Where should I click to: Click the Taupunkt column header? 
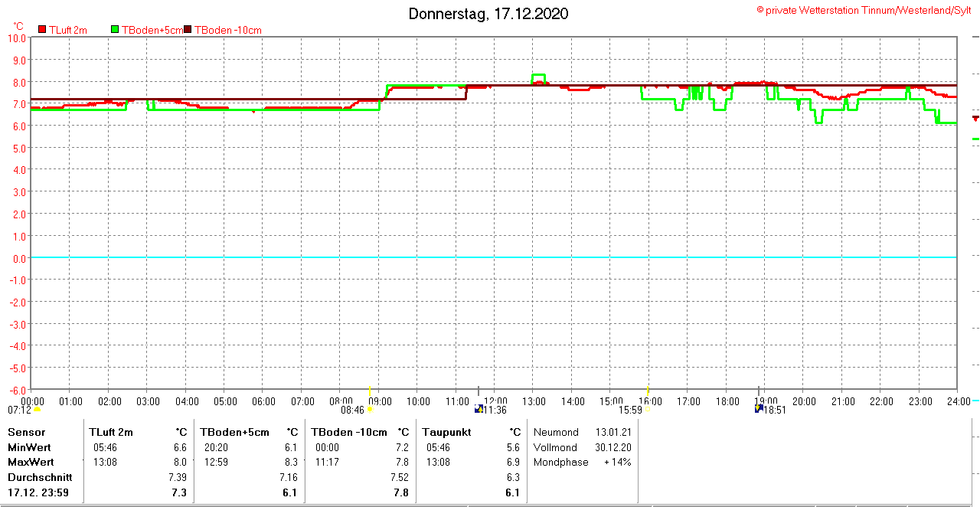(446, 432)
